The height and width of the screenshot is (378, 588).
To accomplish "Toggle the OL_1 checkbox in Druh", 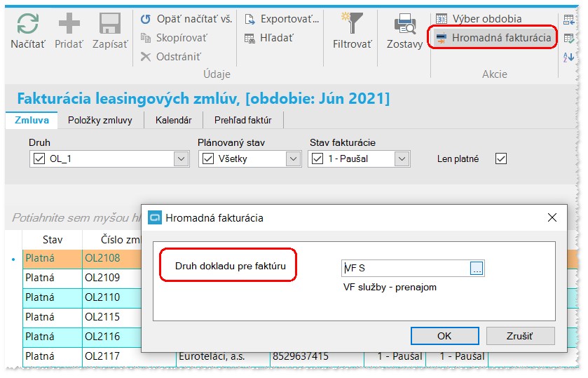I will tap(39, 158).
